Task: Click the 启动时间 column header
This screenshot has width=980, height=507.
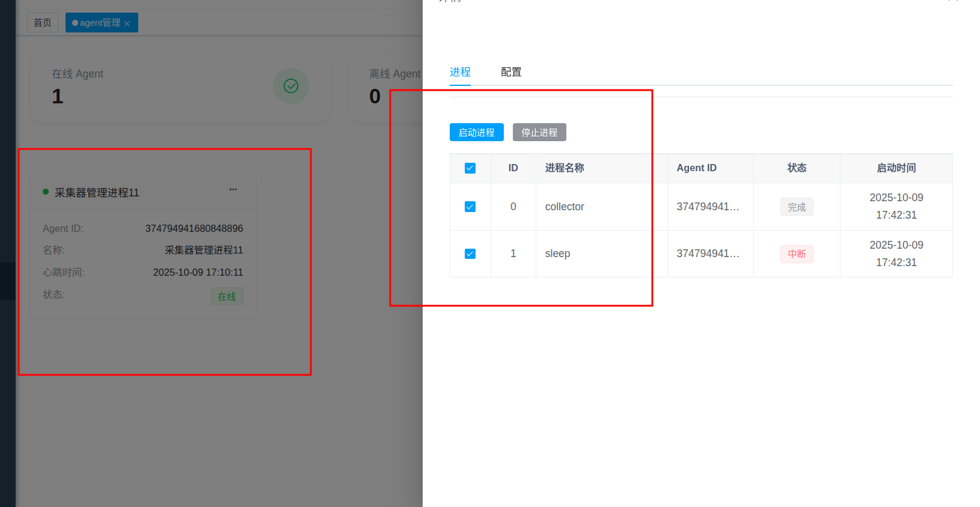Action: click(896, 168)
